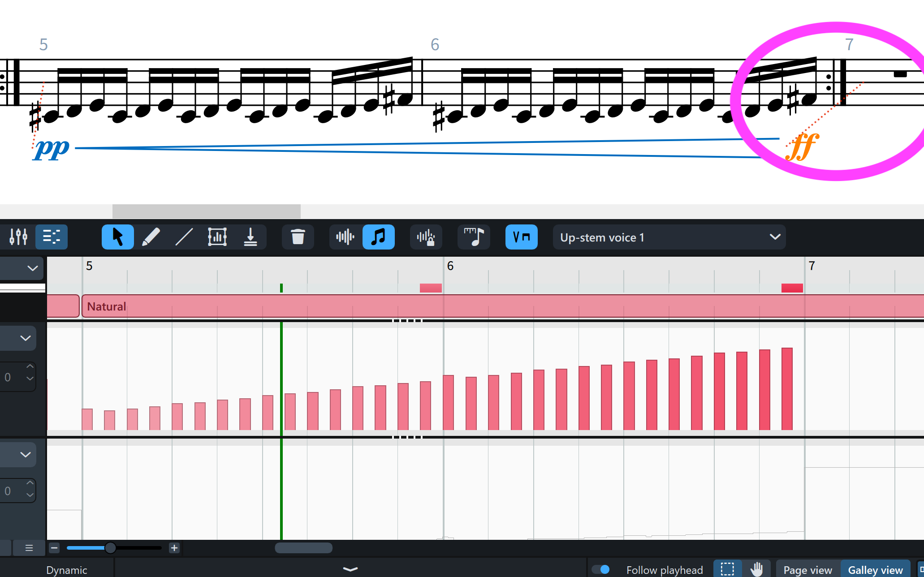Toggle the Follow playhead switch
Image resolution: width=924 pixels, height=577 pixels.
pos(600,569)
